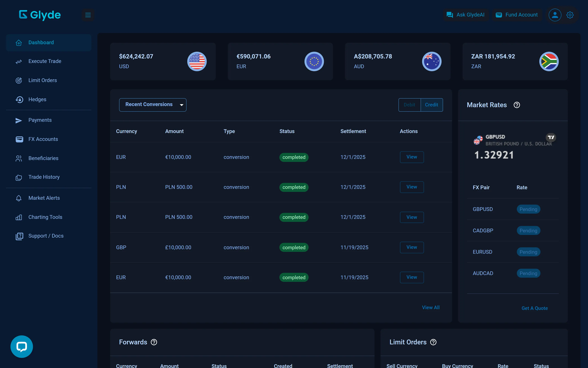The image size is (588, 368).
Task: Select Execute Trade in the sidebar
Action: coord(45,61)
